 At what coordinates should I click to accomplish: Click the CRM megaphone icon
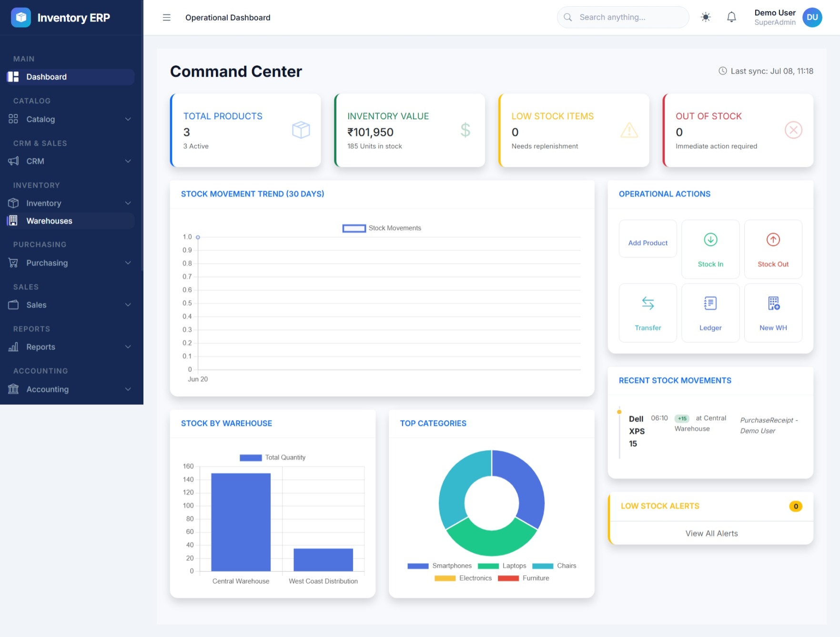tap(13, 161)
